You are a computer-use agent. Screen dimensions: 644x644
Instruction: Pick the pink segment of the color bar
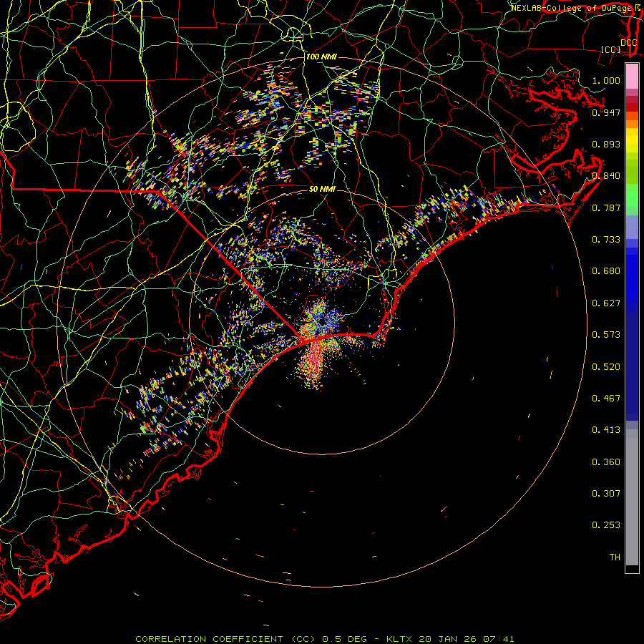[x=632, y=77]
